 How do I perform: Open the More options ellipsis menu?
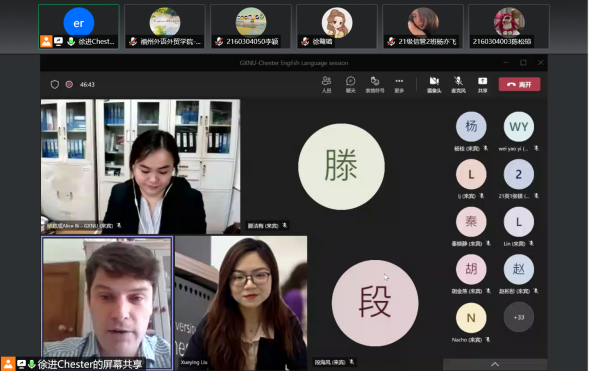click(399, 84)
